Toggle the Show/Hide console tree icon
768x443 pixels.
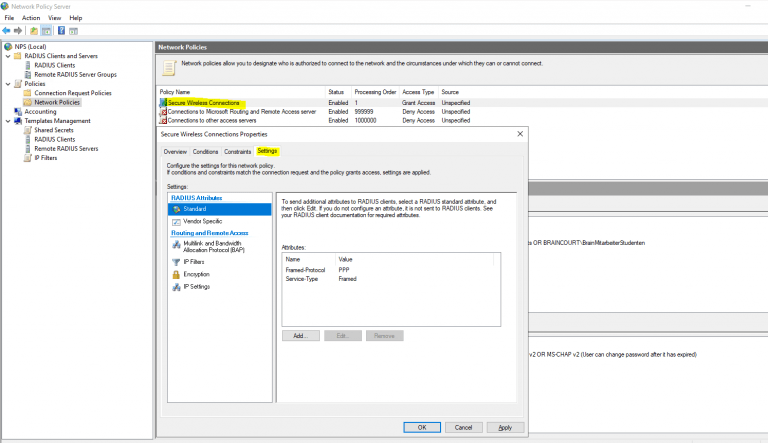pyautogui.click(x=46, y=31)
